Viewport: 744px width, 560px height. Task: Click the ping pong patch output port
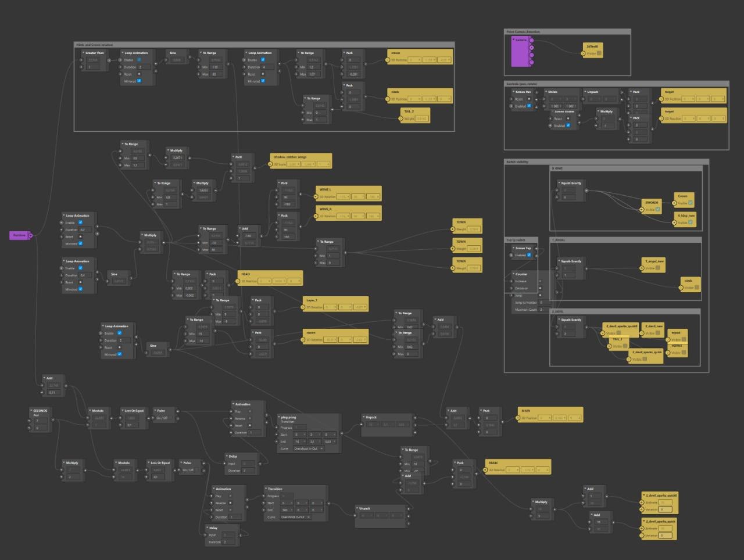coord(342,433)
